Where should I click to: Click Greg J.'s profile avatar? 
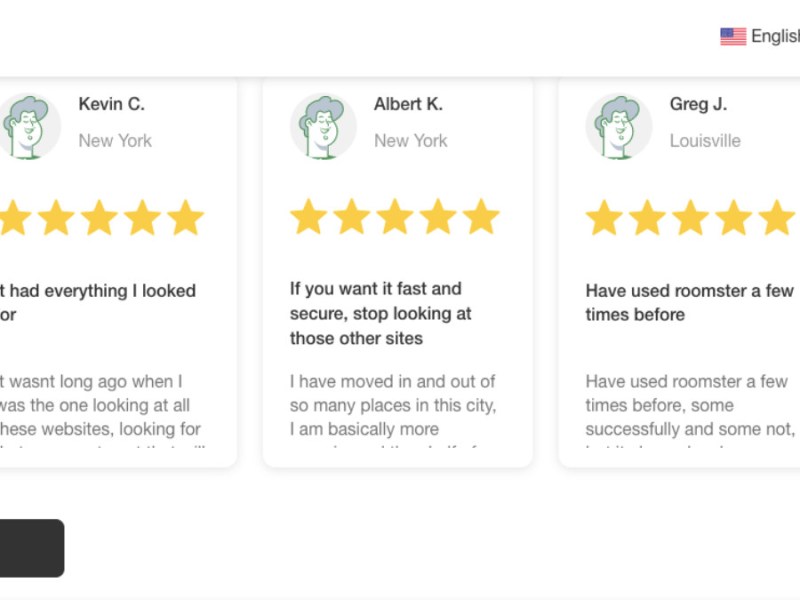[x=618, y=127]
